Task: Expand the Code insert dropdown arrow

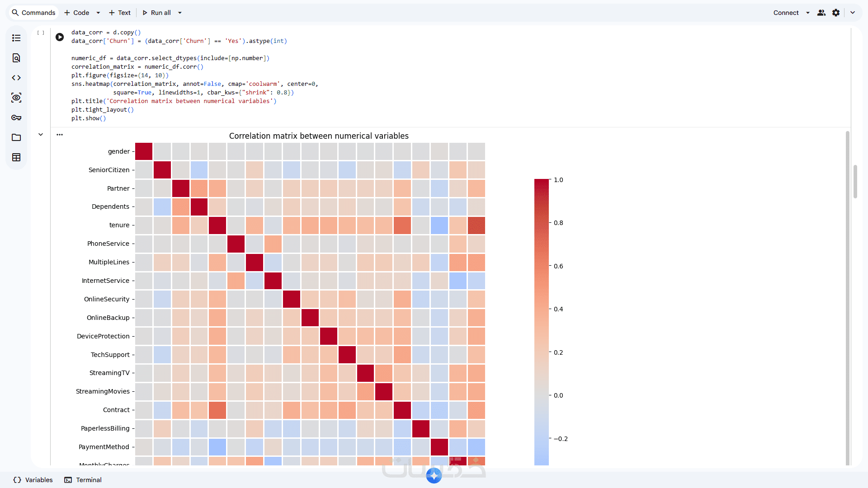Action: [x=98, y=13]
